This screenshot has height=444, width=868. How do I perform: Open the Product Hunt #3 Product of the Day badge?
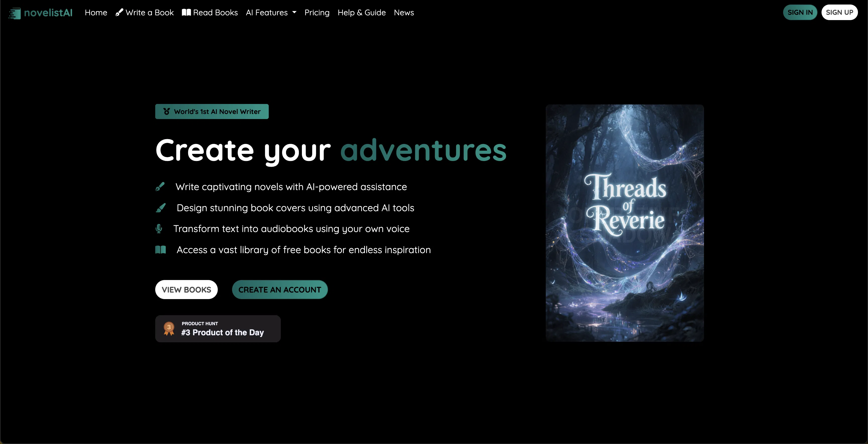click(x=218, y=328)
